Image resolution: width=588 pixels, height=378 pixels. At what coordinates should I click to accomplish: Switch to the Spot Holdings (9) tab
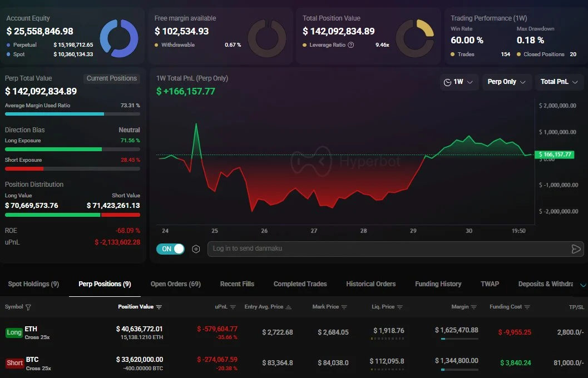click(x=33, y=284)
